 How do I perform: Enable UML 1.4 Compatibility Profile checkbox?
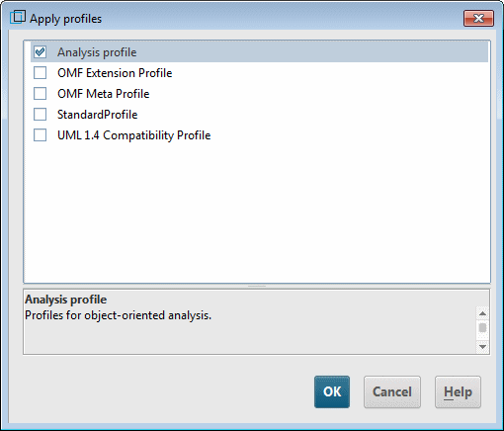pos(40,135)
